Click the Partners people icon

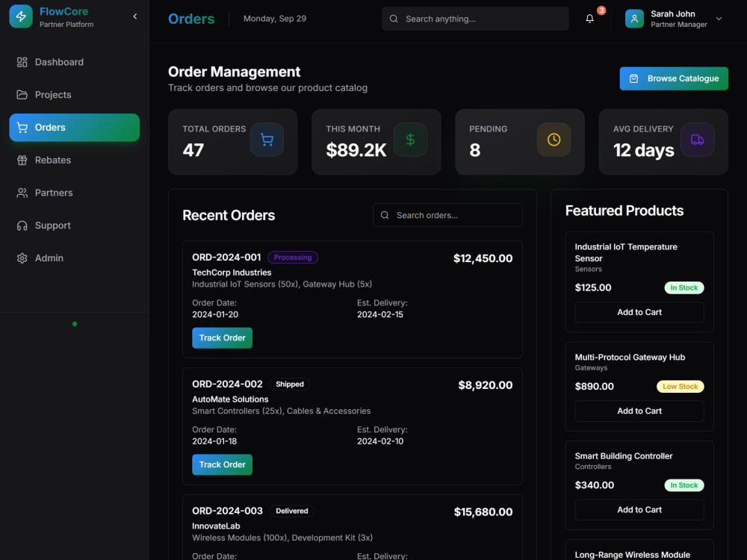tap(22, 193)
